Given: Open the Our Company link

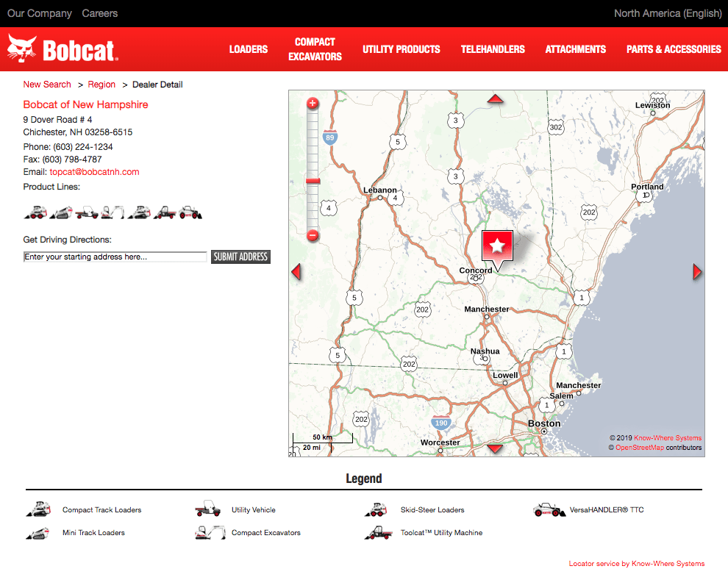Looking at the screenshot, I should 40,13.
